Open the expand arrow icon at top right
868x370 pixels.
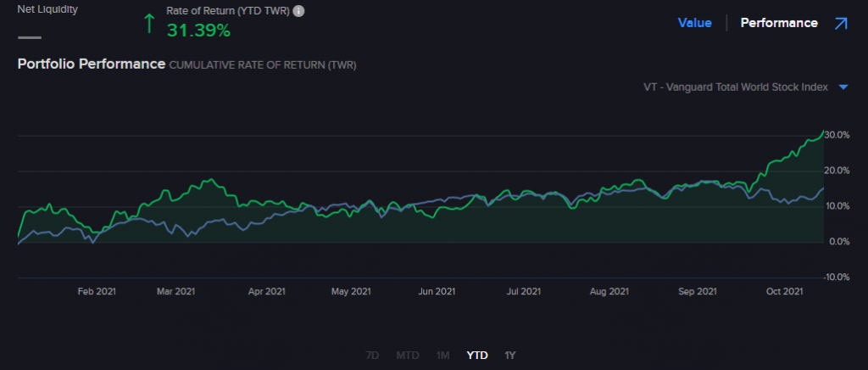(841, 24)
